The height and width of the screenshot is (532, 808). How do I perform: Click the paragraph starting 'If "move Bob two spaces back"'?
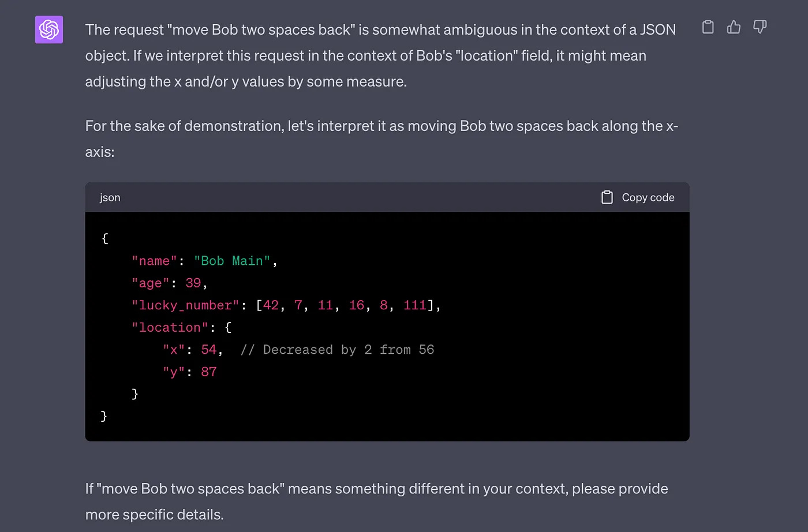(376, 501)
